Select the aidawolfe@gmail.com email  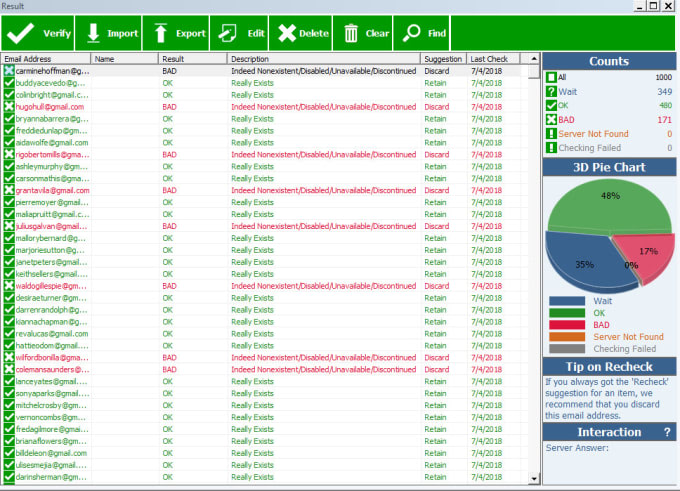coord(52,143)
